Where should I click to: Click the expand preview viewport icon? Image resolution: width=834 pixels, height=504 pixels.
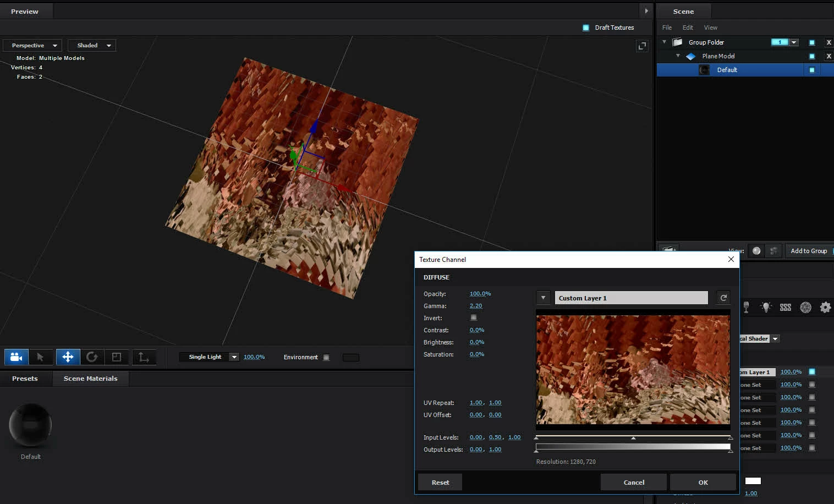[x=642, y=46]
